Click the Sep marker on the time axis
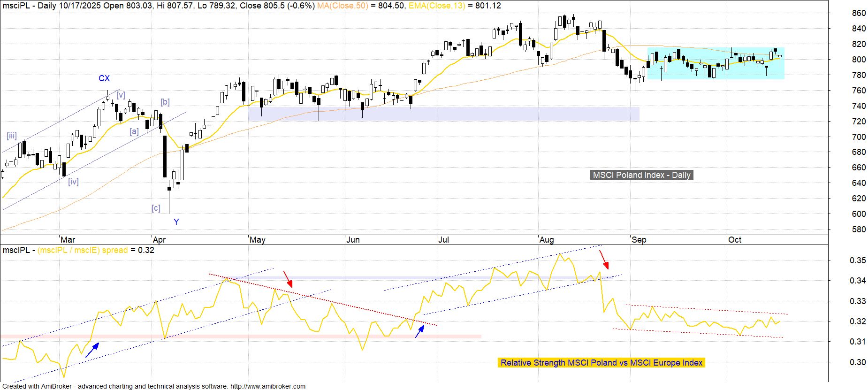The width and height of the screenshot is (868, 390). (x=639, y=240)
